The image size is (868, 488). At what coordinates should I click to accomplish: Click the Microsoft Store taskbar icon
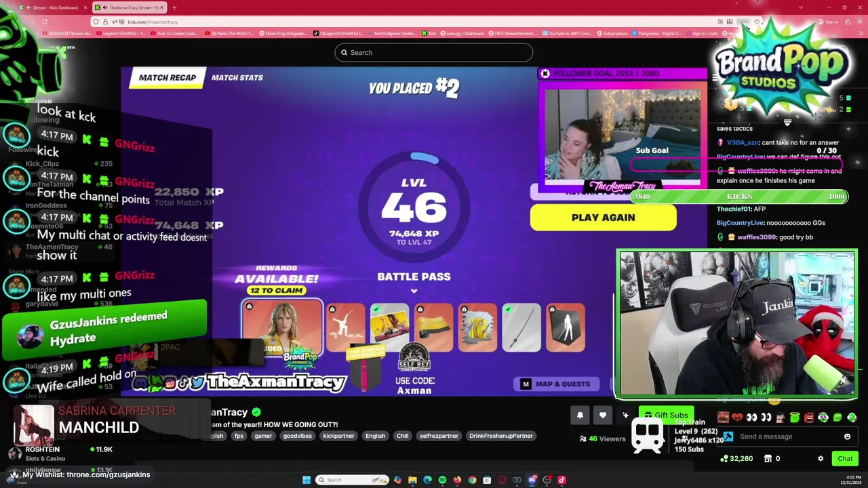pos(487,480)
